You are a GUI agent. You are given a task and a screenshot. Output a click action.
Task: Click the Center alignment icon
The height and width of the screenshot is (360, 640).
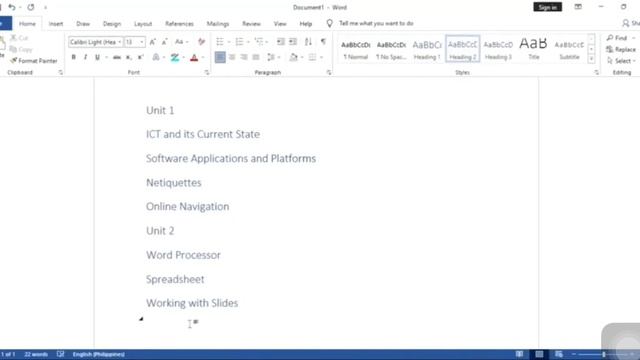point(232,58)
